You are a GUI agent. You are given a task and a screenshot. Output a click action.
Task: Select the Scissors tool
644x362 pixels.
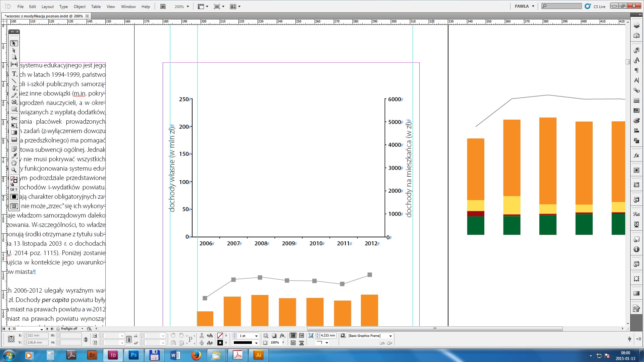14,118
